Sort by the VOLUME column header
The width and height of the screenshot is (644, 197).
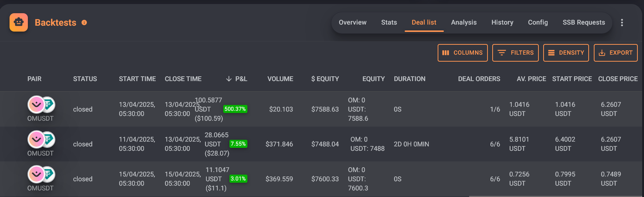pos(280,79)
